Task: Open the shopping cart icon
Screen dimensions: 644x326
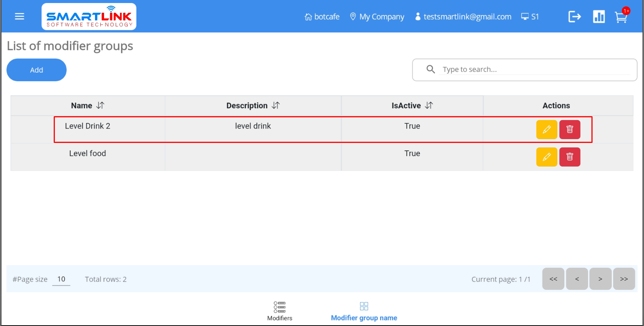Action: (621, 17)
